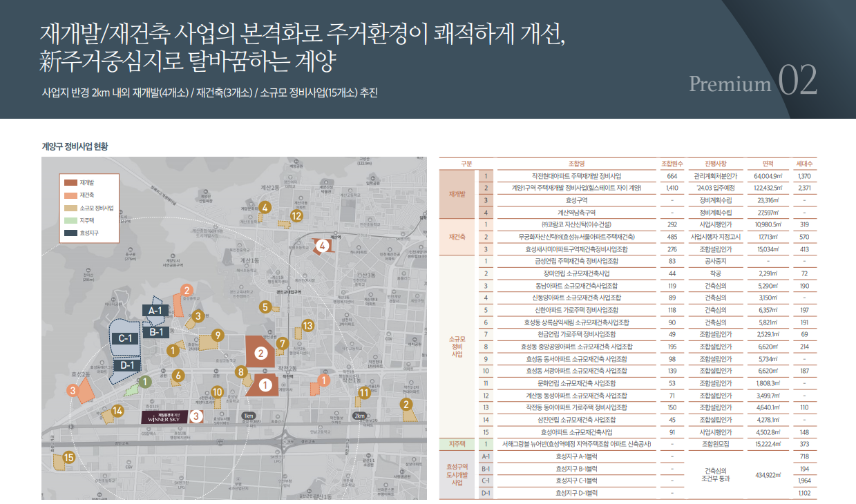Click map marker number 9
The height and width of the screenshot is (504, 856).
tap(218, 335)
